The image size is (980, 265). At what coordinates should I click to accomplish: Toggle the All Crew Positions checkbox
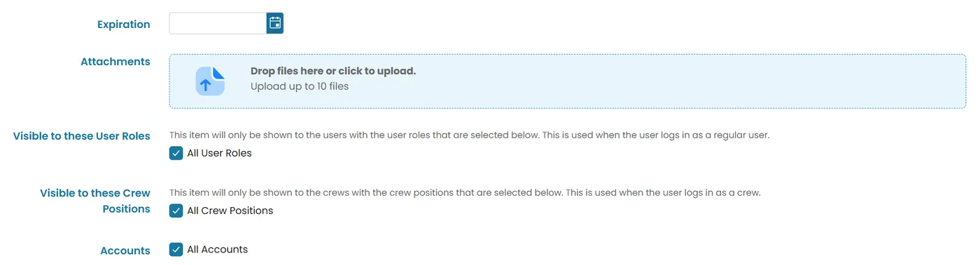point(176,210)
